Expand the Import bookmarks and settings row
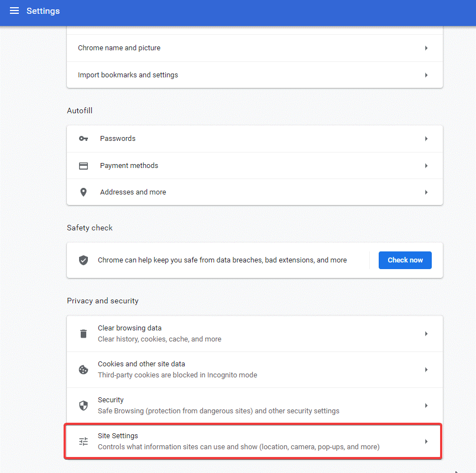 pyautogui.click(x=254, y=75)
